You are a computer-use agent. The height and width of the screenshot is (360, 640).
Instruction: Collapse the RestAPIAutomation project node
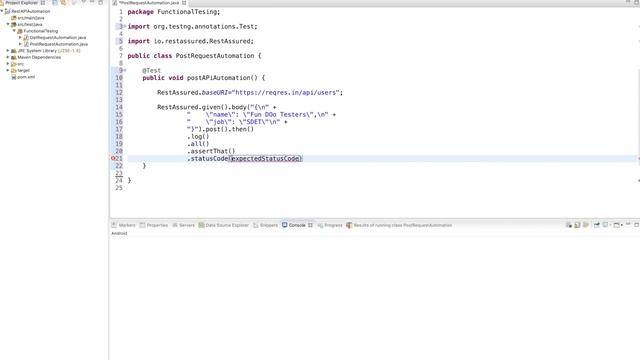(2, 11)
